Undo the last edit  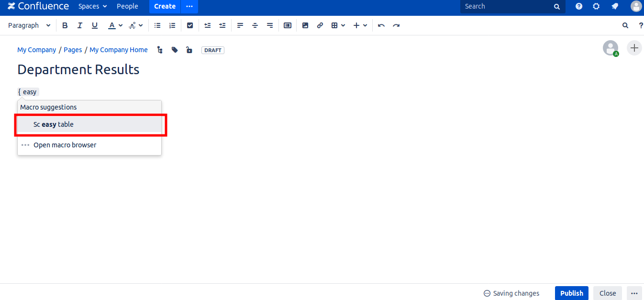coord(381,25)
